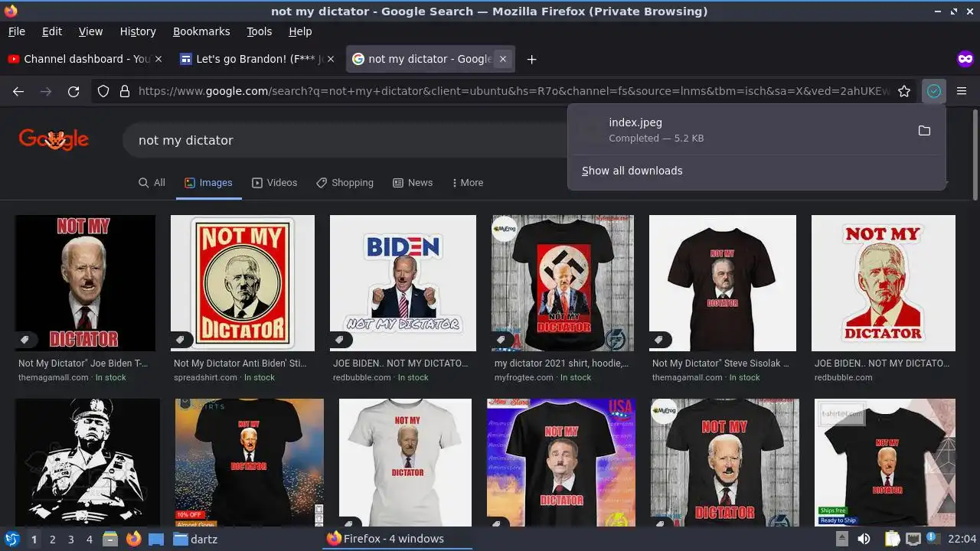Viewport: 980px width, 551px height.
Task: Click Show all downloads
Action: click(x=632, y=171)
